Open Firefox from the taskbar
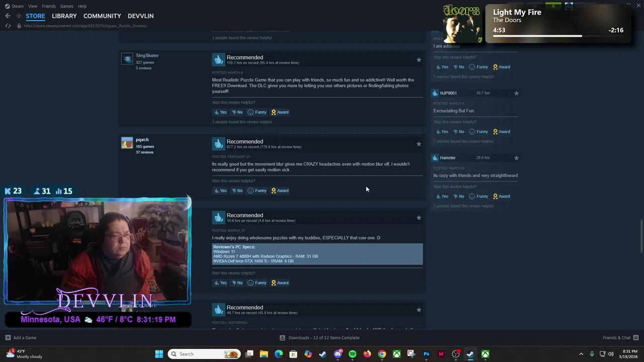The width and height of the screenshot is (644, 362). [367, 354]
